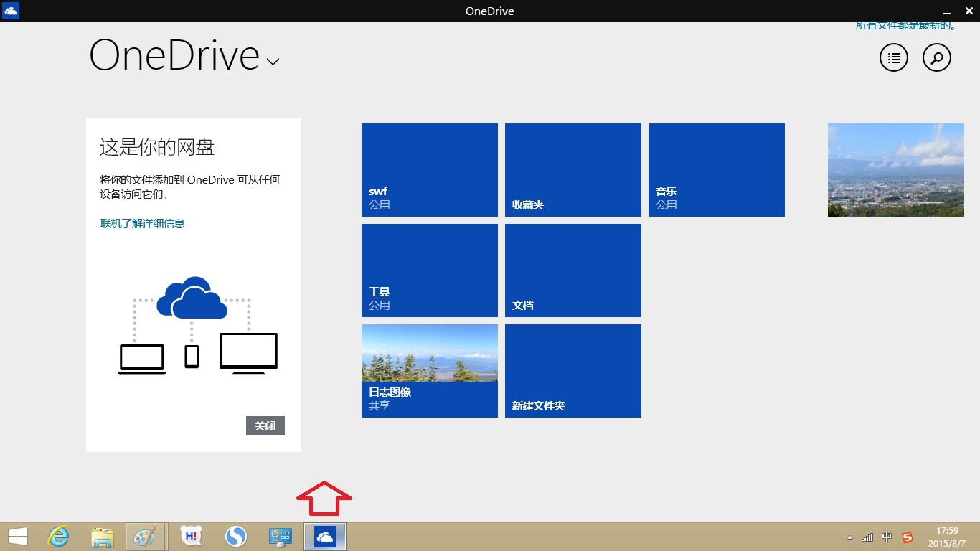The height and width of the screenshot is (551, 980).
Task: Click the 联机了解详细信息 link
Action: point(143,223)
